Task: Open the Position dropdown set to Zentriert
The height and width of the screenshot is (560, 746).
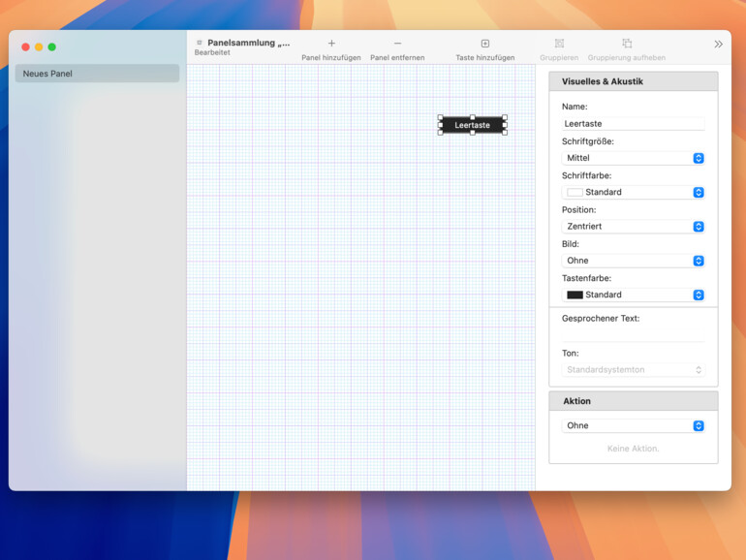Action: click(x=634, y=227)
